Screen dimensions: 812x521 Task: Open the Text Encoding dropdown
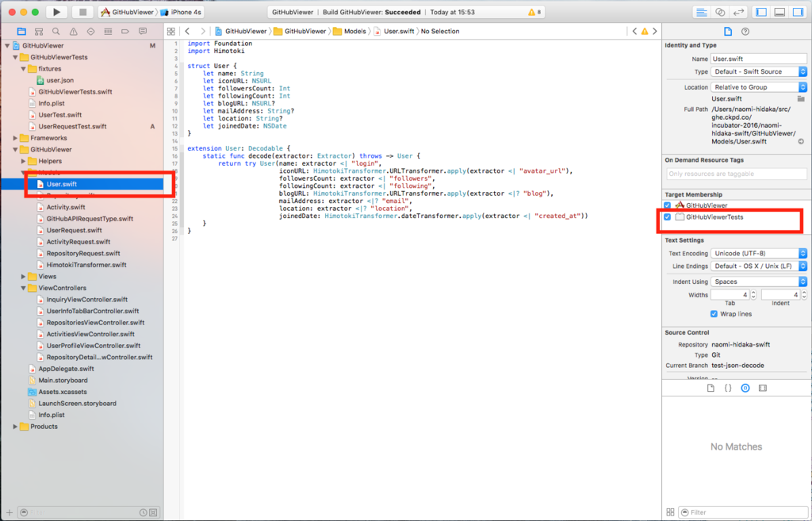pyautogui.click(x=759, y=253)
